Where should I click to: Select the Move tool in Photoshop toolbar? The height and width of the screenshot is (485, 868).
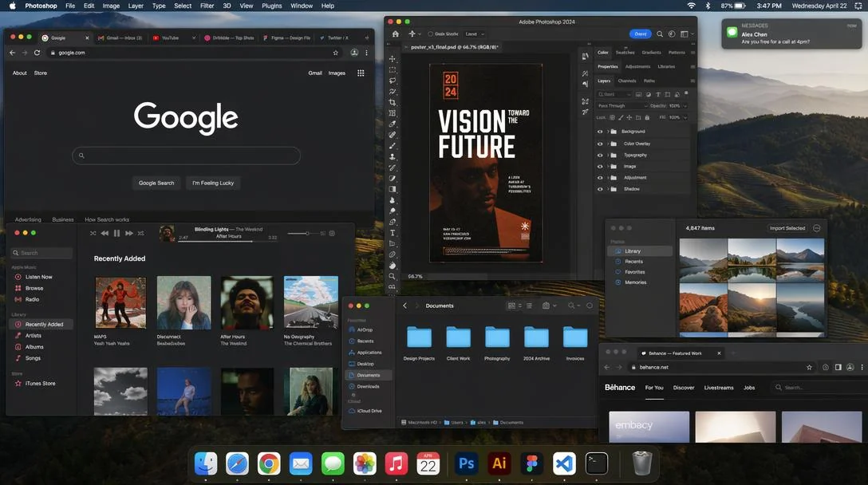393,59
